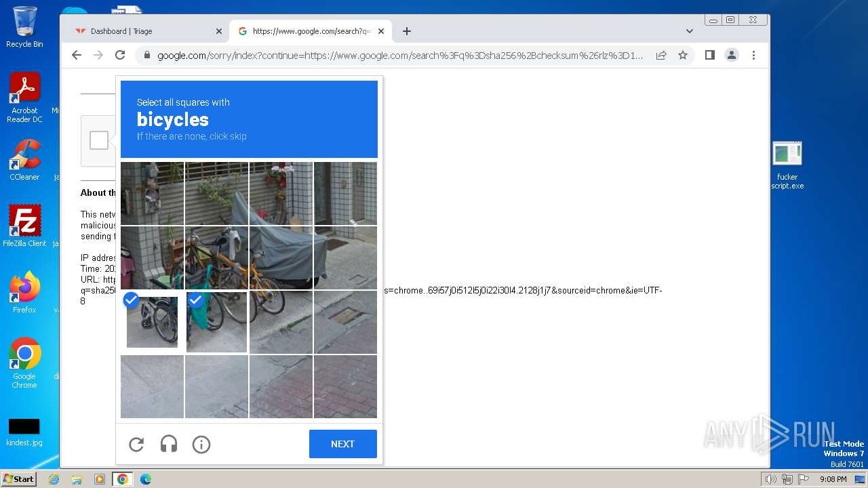868x488 pixels.
Task: Open the Recycle Bin desktop icon
Action: (x=24, y=27)
